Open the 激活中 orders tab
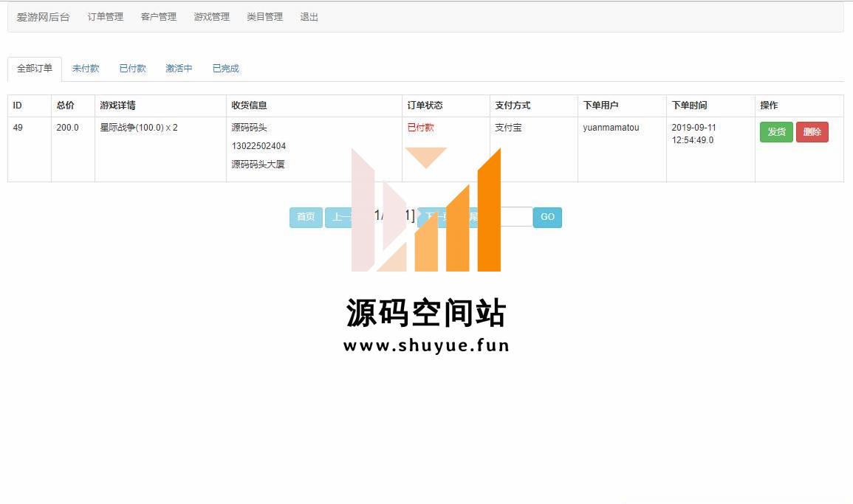Viewport: 853px width, 504px height. pyautogui.click(x=179, y=69)
